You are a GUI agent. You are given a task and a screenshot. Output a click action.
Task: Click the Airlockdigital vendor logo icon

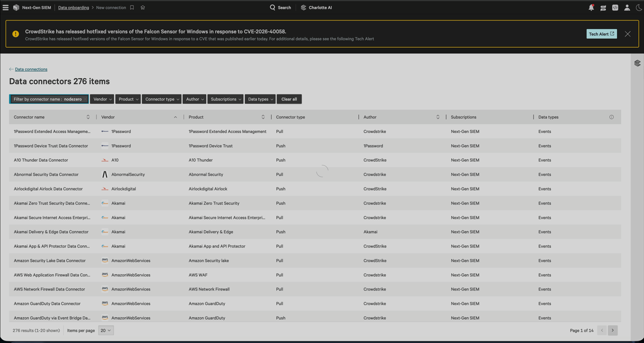click(x=105, y=189)
